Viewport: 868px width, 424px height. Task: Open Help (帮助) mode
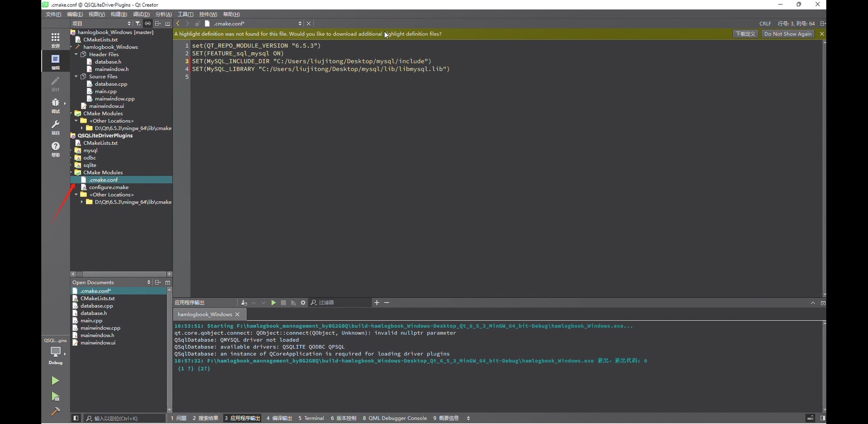pos(55,149)
